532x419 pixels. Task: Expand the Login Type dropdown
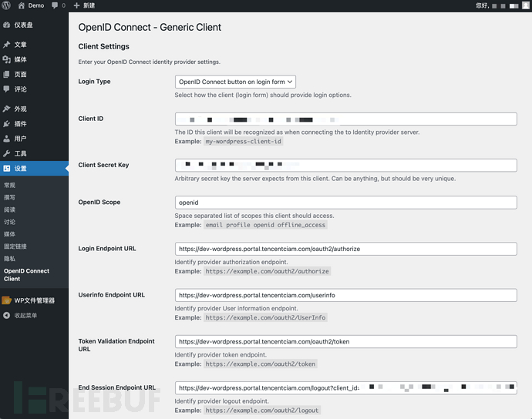tap(235, 82)
